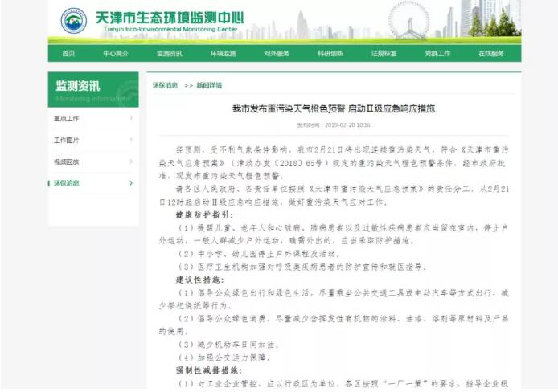
Task: Select the active 环保消息 sidebar item
Action: tap(67, 183)
